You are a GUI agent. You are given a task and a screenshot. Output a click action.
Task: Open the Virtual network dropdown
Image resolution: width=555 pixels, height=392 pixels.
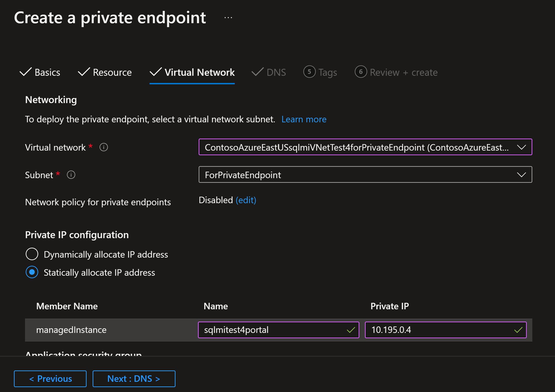[365, 147]
